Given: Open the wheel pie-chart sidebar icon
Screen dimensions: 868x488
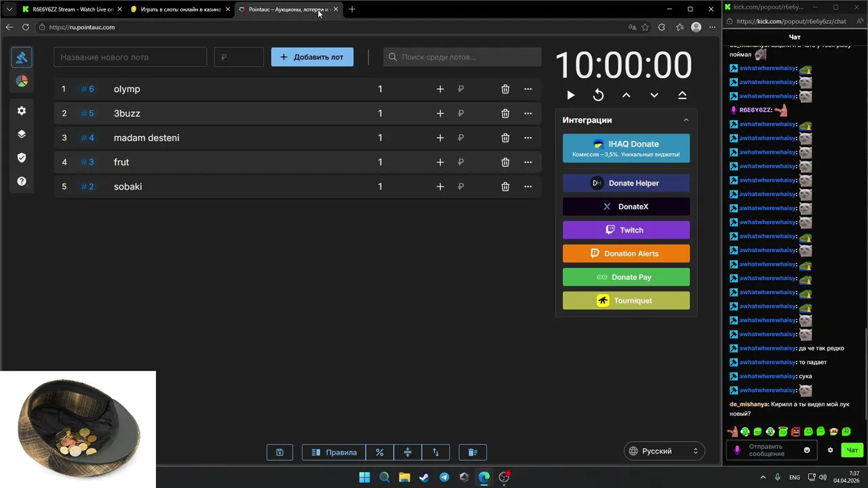Looking at the screenshot, I should (x=22, y=81).
